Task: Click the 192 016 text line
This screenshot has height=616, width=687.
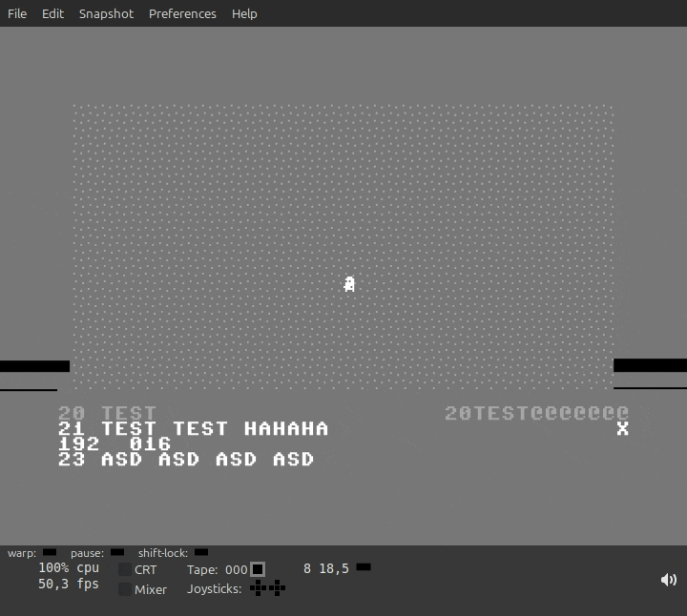Action: click(x=114, y=444)
